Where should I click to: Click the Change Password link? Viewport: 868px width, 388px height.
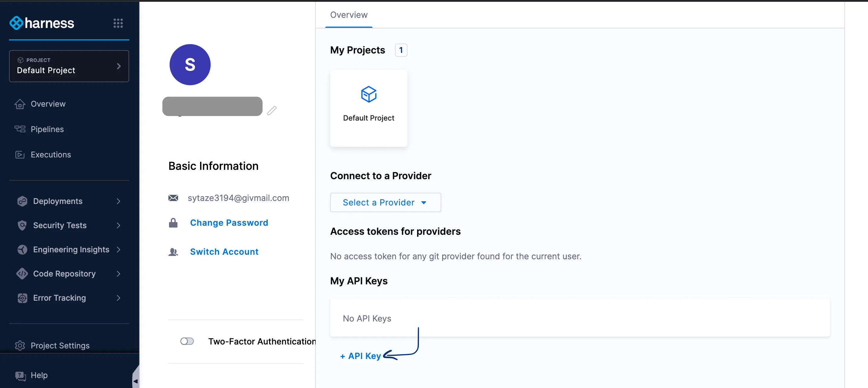tap(229, 223)
